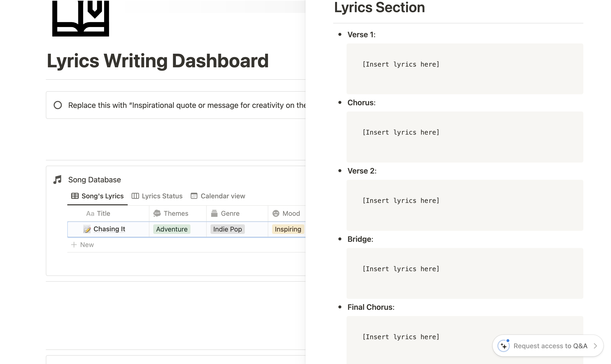The height and width of the screenshot is (364, 611).
Task: Click the Final Chorus lyrics code block
Action: pos(465,340)
